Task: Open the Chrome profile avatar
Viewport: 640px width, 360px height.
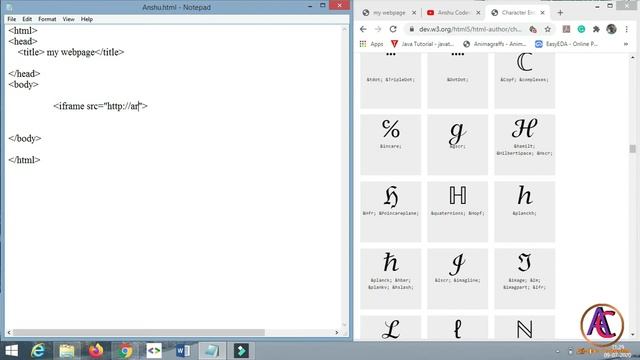Action: pos(611,29)
